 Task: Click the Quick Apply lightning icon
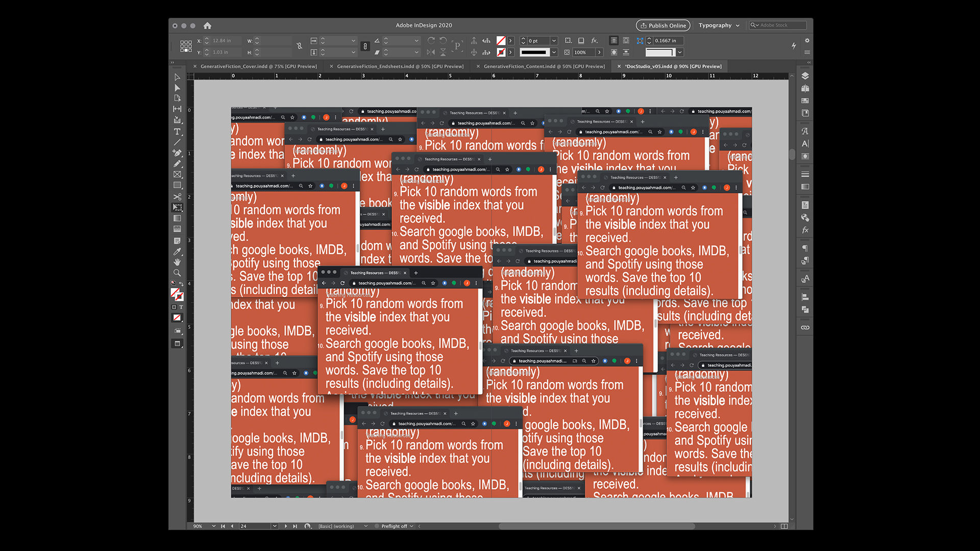(794, 46)
